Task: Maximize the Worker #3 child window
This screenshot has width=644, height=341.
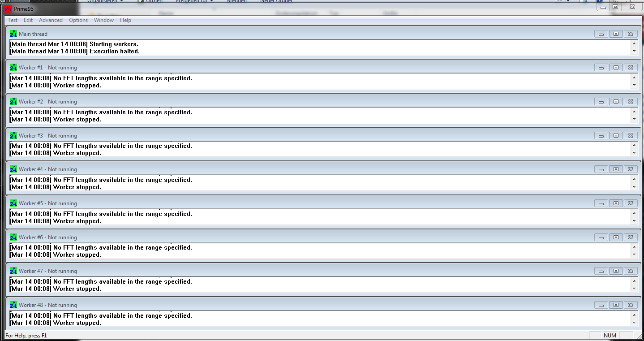Action: pyautogui.click(x=616, y=136)
